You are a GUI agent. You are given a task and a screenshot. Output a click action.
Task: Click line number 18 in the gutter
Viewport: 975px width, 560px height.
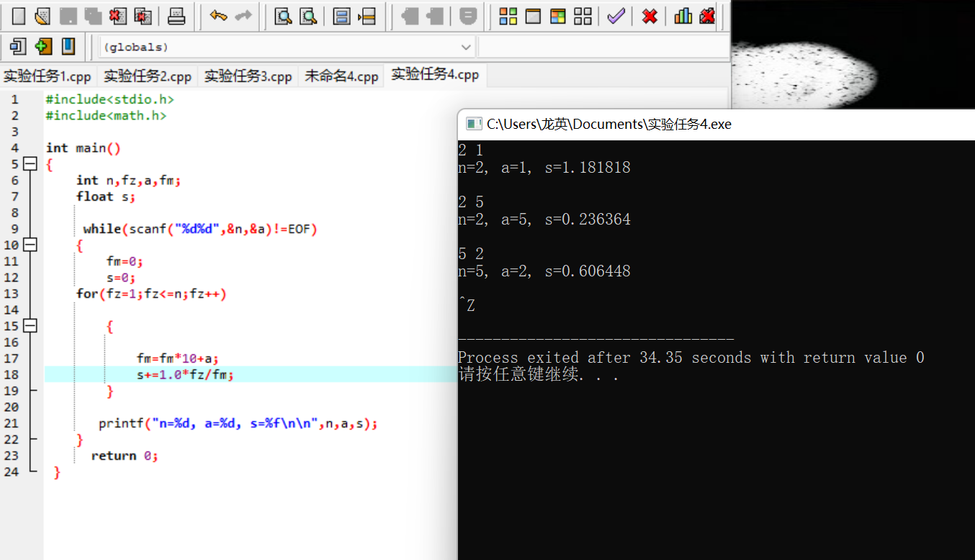11,374
